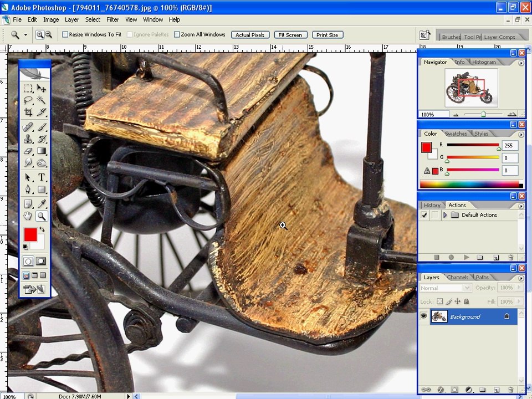532x399 pixels.
Task: Toggle dialog box for Default Actions
Action: [434, 215]
